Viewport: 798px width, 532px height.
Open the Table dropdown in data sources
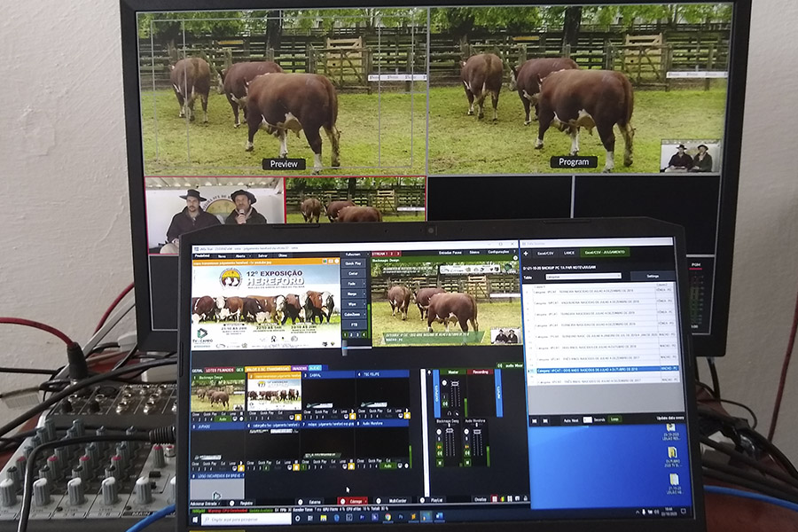tap(583, 276)
